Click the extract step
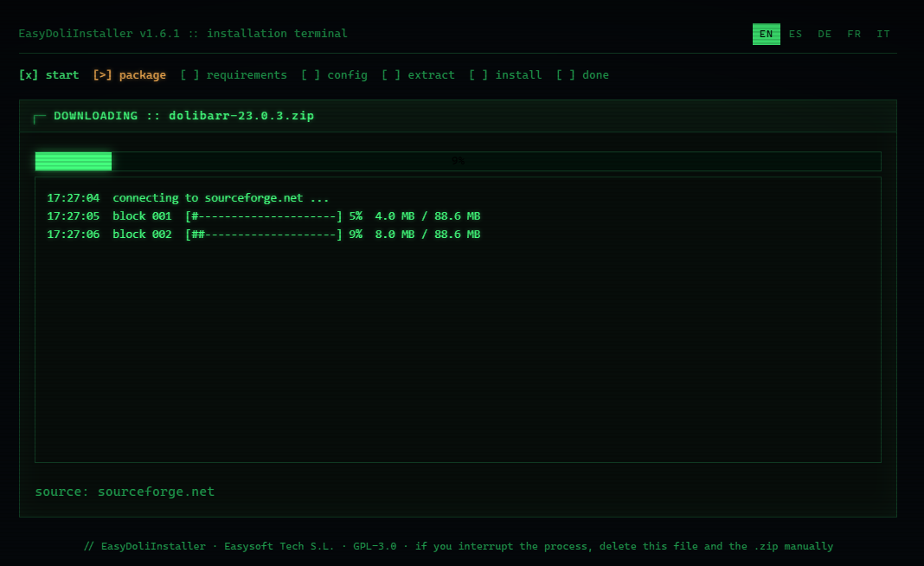 418,75
